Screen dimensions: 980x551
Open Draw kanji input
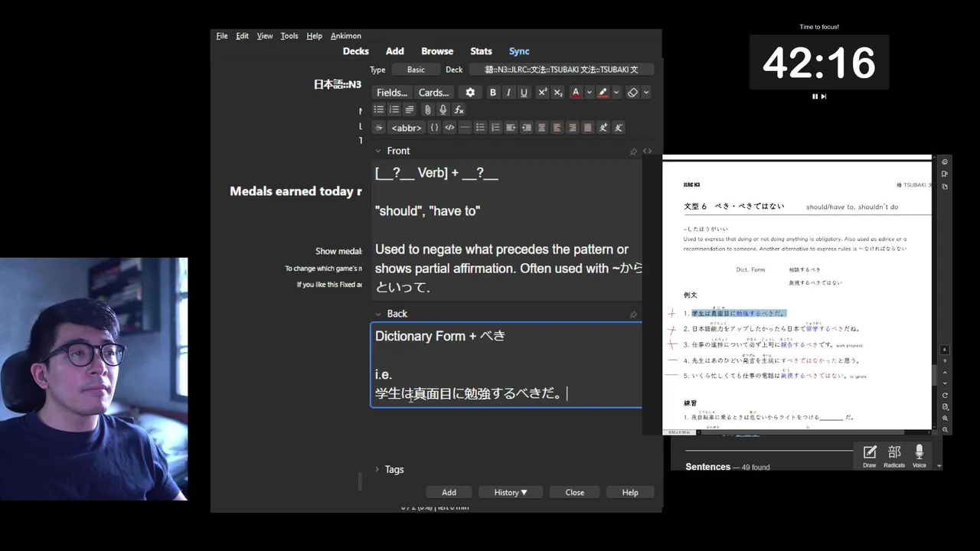(870, 455)
